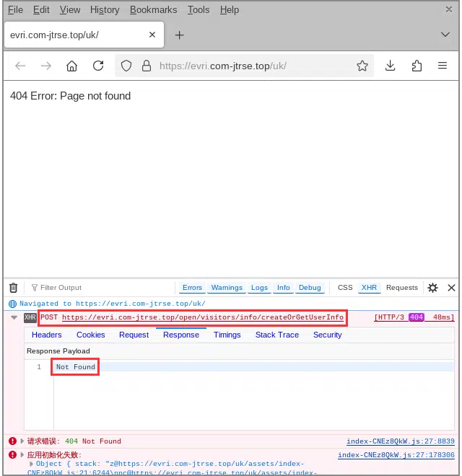Viewport: 462px width, 476px height.
Task: Open a new tab with plus
Action: [x=179, y=35]
